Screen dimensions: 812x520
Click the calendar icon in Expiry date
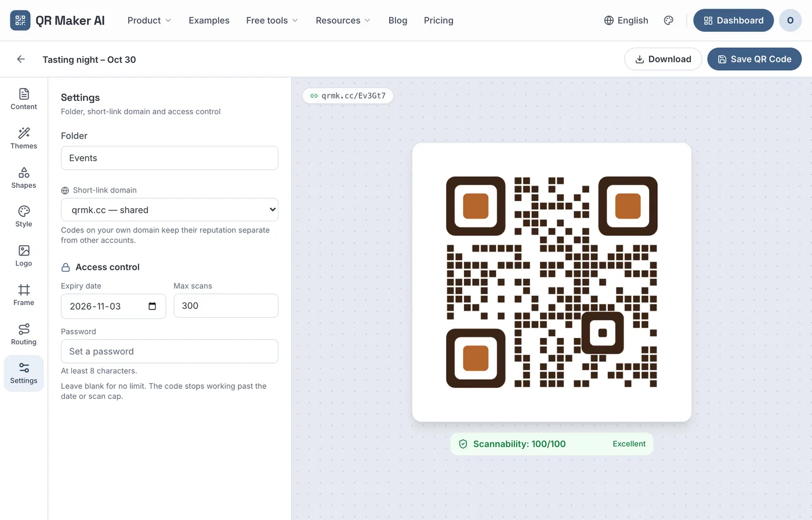[152, 306]
